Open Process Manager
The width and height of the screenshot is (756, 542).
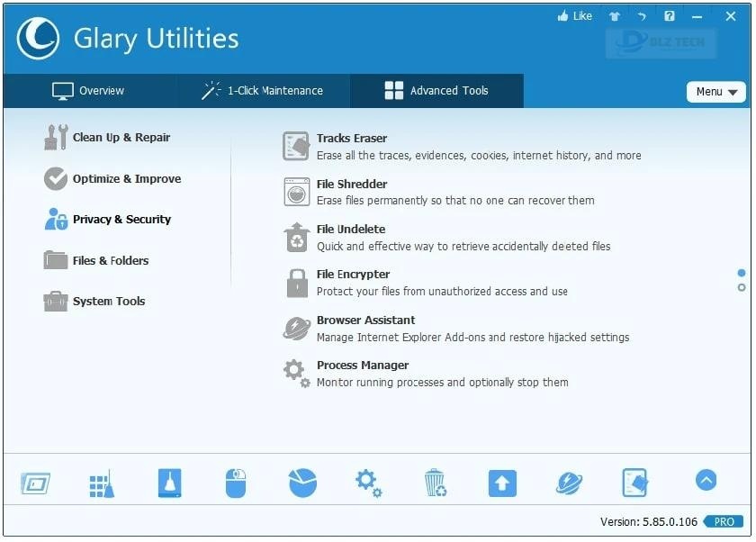coord(362,366)
